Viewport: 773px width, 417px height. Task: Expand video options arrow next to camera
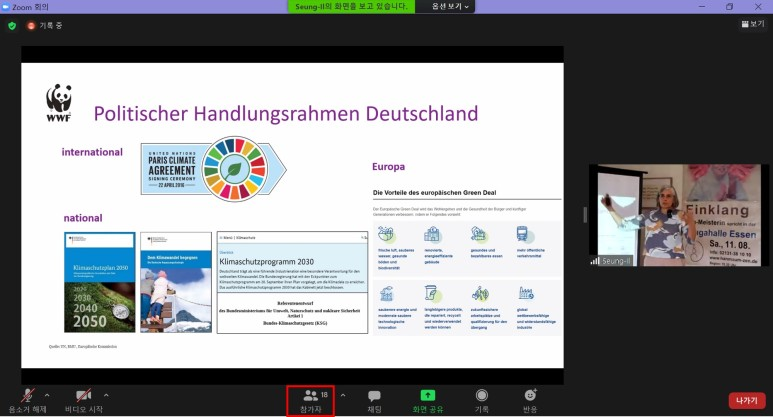[x=106, y=395]
